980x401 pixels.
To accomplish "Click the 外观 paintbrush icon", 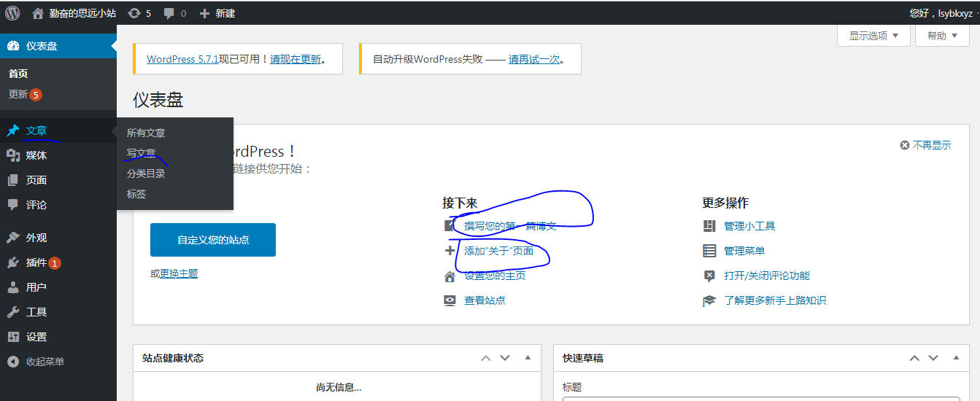I will [x=13, y=238].
